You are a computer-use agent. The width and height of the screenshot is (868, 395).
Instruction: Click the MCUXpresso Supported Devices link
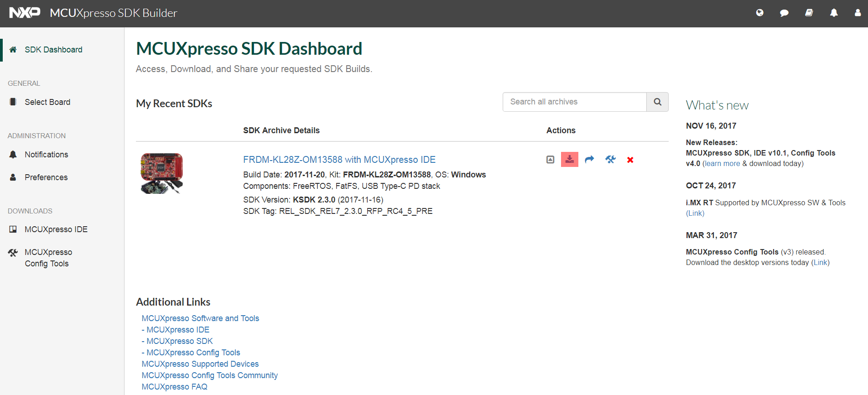(x=200, y=364)
